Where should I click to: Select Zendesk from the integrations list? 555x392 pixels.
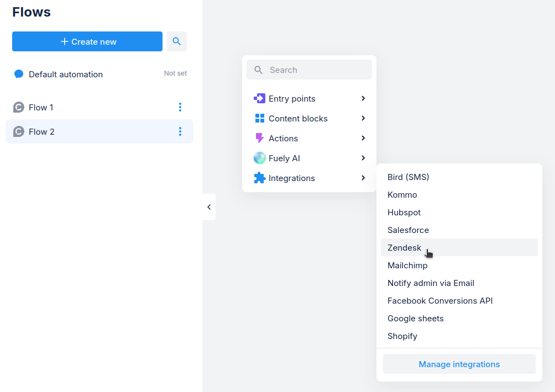[x=404, y=248]
